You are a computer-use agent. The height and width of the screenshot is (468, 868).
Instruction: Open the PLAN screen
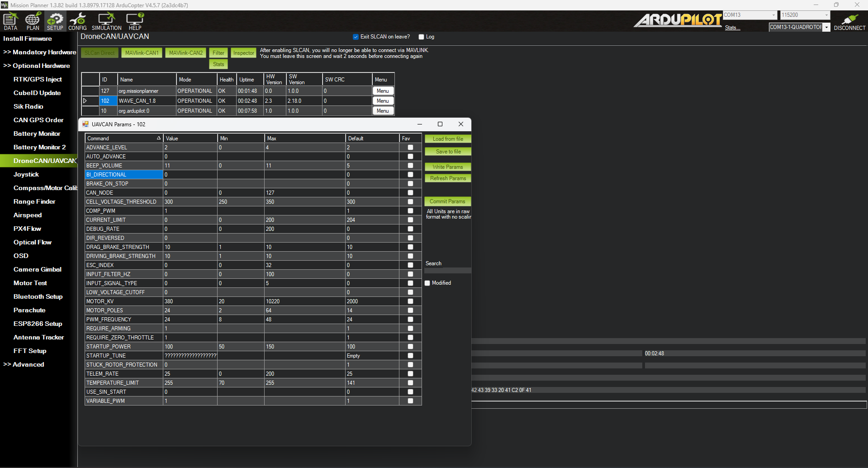[x=33, y=21]
